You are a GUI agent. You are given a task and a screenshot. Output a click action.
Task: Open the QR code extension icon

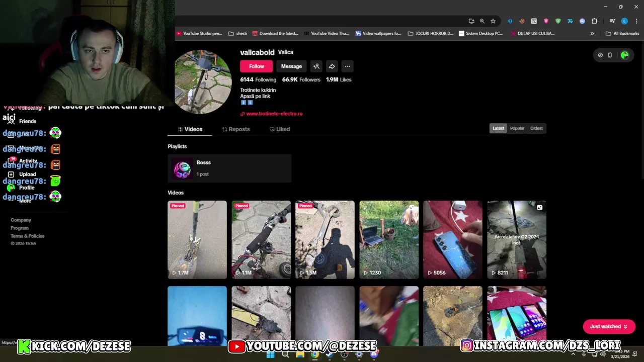tap(534, 21)
